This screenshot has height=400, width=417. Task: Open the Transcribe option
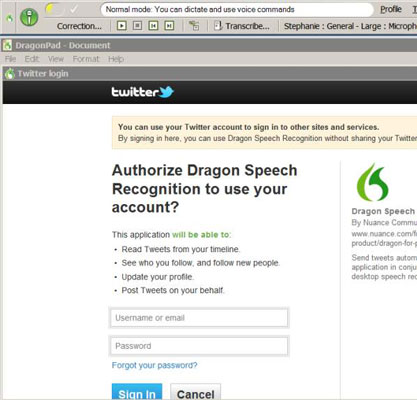[247, 26]
